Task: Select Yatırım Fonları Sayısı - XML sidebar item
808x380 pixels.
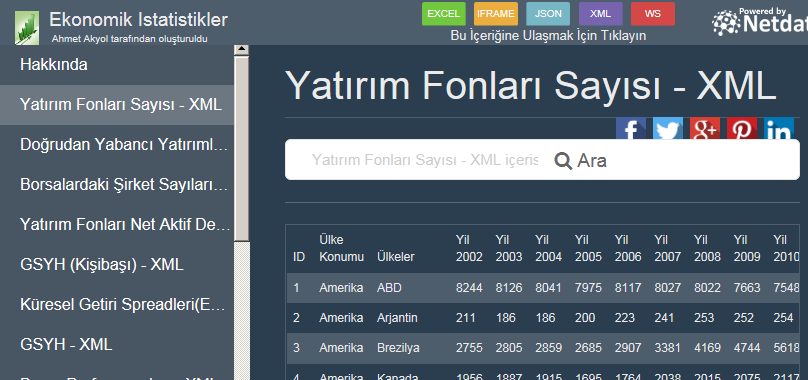Action: click(x=117, y=105)
